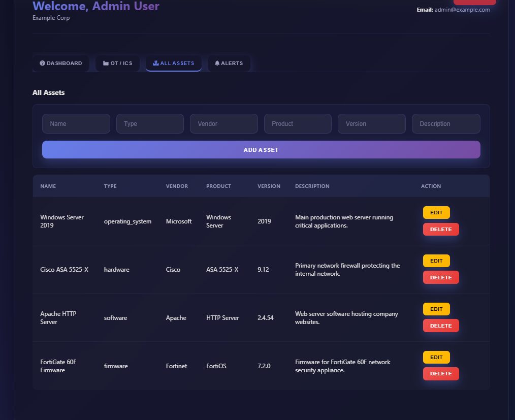The height and width of the screenshot is (420, 515).
Task: Click the admin@example.com email text
Action: tap(462, 10)
